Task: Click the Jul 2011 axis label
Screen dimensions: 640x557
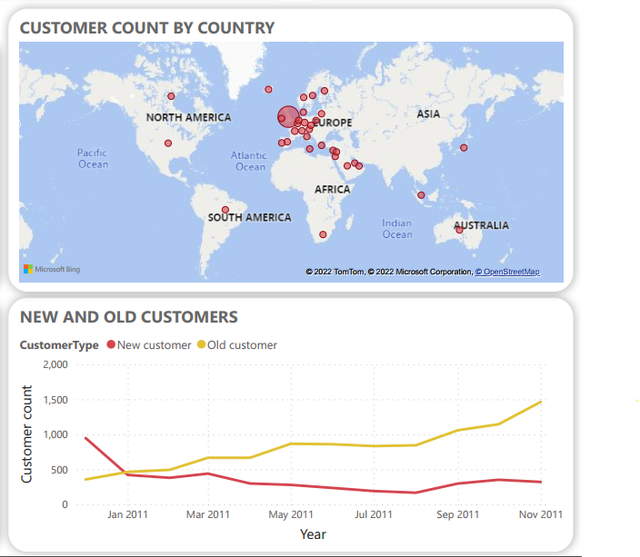Action: click(373, 515)
